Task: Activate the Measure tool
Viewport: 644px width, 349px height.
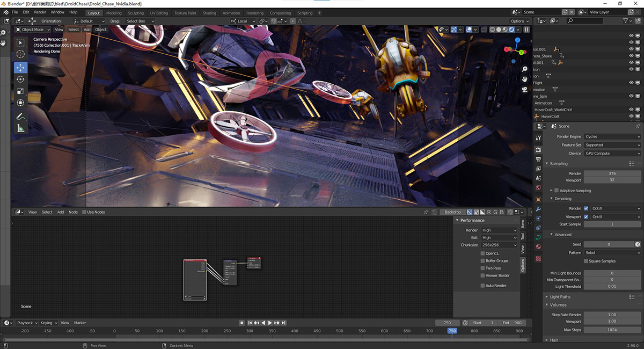Action: (x=20, y=128)
